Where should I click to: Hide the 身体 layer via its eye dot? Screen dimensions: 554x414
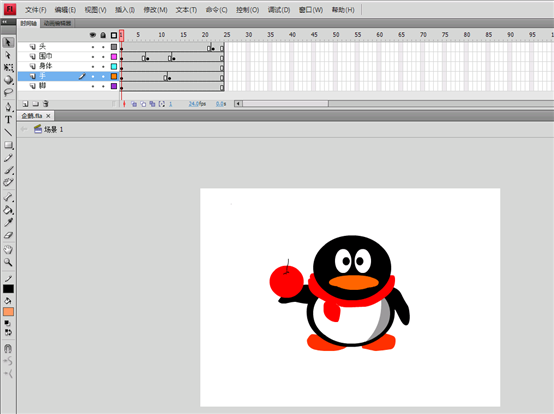click(93, 66)
